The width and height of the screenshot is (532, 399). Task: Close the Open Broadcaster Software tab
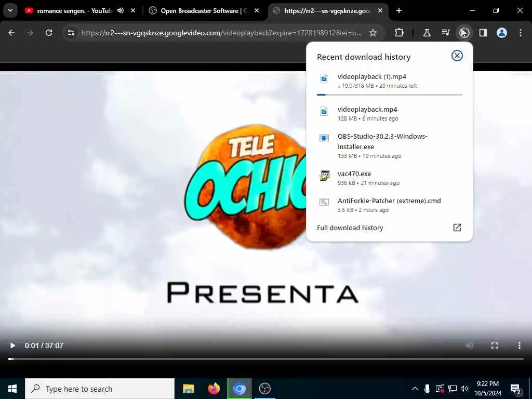click(257, 10)
